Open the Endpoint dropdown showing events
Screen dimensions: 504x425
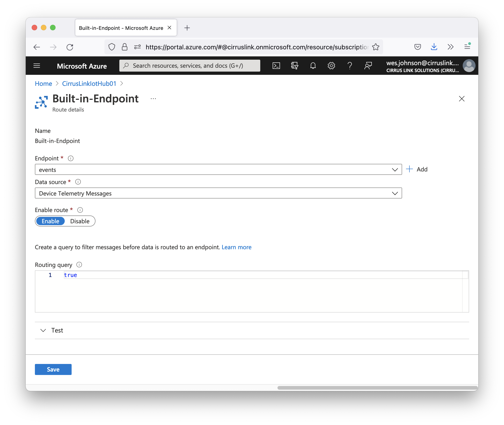click(218, 170)
